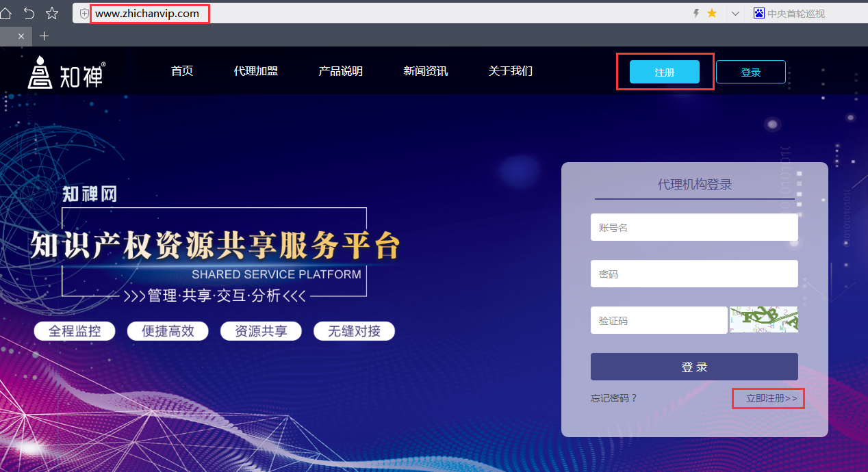Open the 产品说明 page
868x472 pixels.
[x=340, y=71]
